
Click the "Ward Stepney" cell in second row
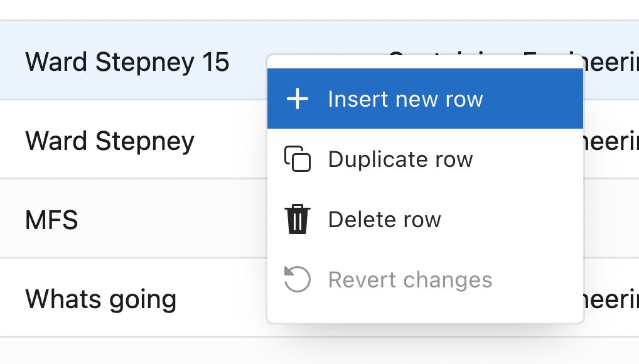110,141
